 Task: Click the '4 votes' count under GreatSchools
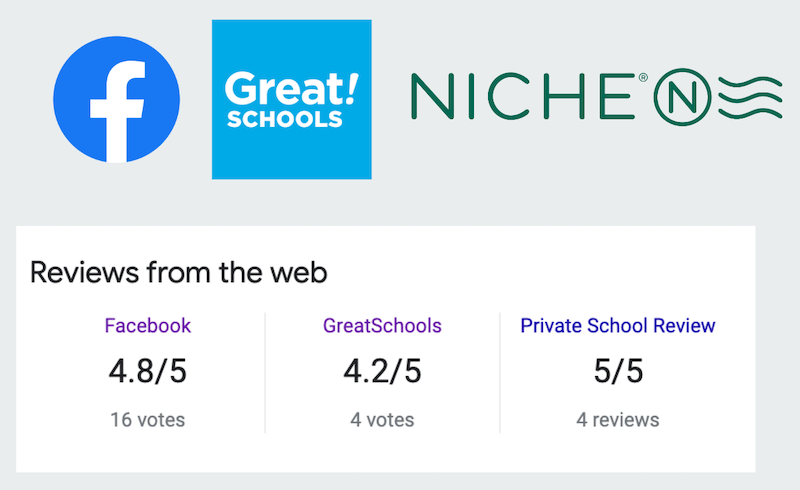coord(382,419)
